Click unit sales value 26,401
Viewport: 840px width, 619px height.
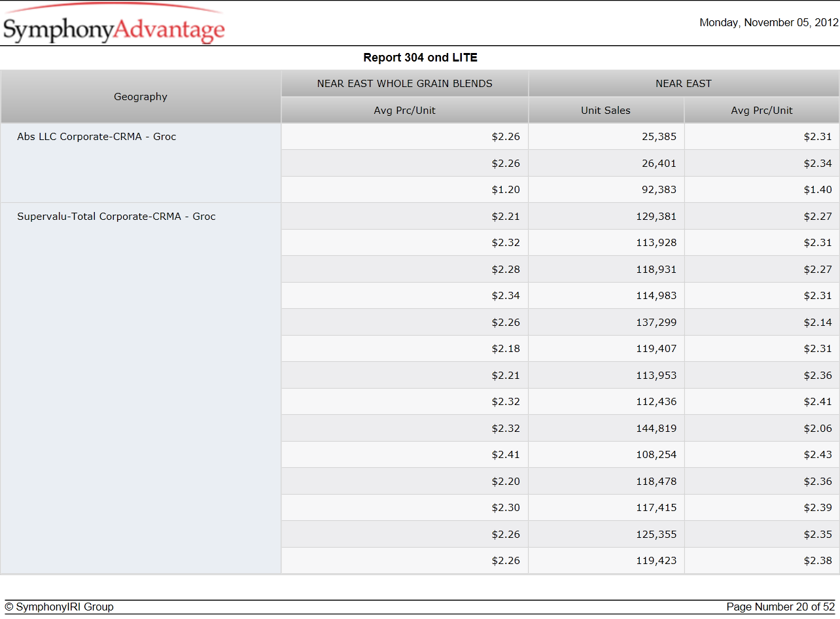pyautogui.click(x=659, y=163)
